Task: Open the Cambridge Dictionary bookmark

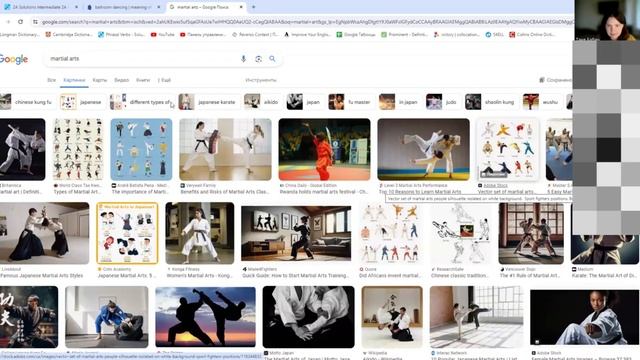Action: coord(69,35)
